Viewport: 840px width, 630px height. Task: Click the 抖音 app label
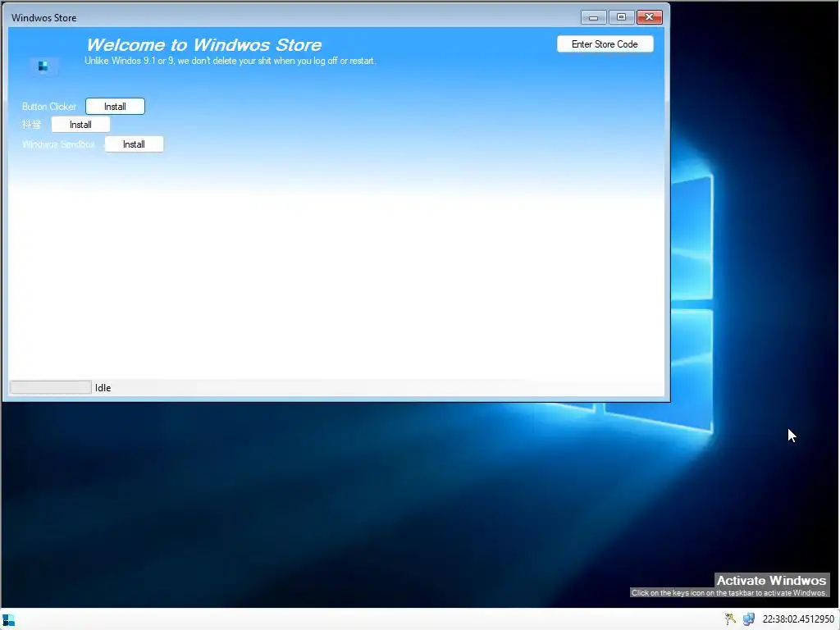32,125
